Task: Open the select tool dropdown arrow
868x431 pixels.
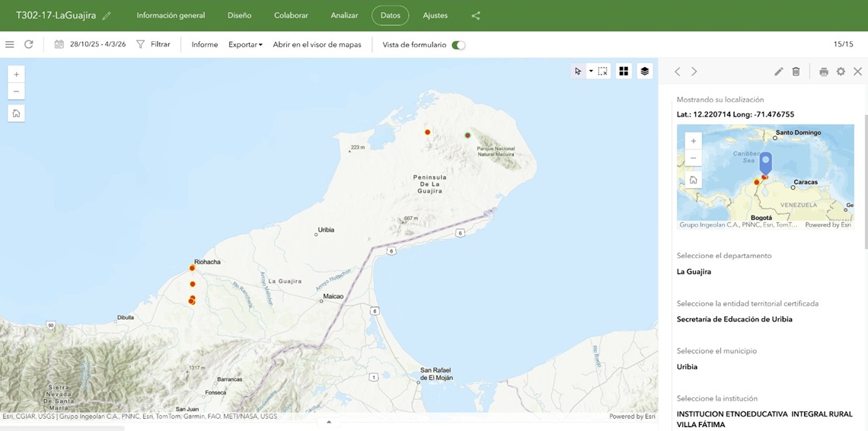Action: point(591,71)
